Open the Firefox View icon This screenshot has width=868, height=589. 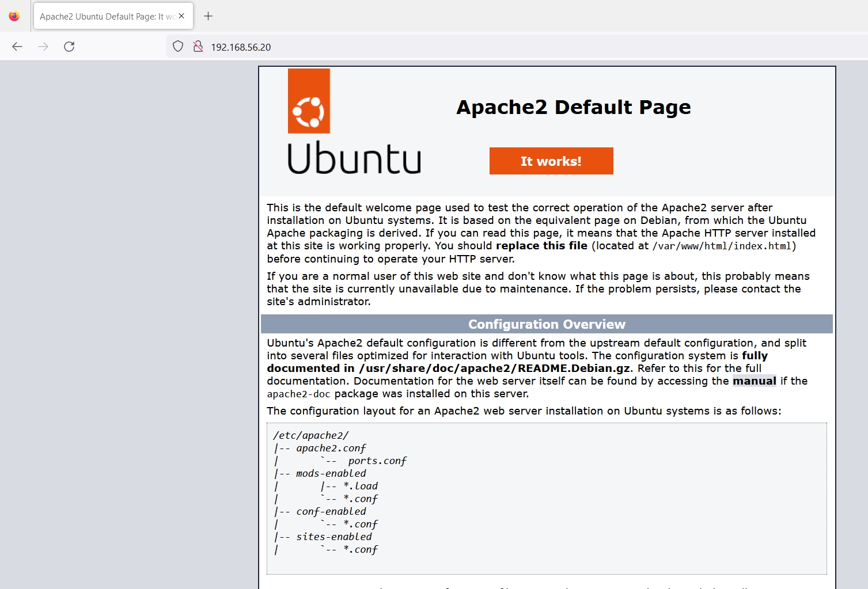tap(14, 16)
